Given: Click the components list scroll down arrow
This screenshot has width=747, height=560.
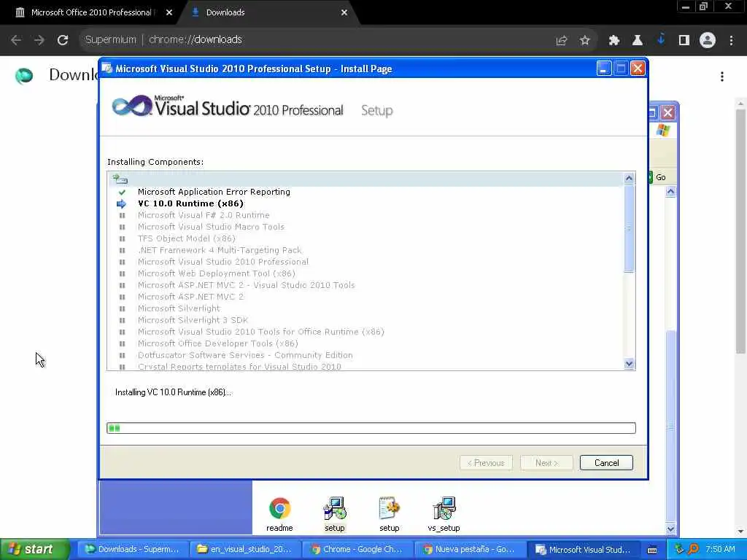Looking at the screenshot, I should point(629,364).
